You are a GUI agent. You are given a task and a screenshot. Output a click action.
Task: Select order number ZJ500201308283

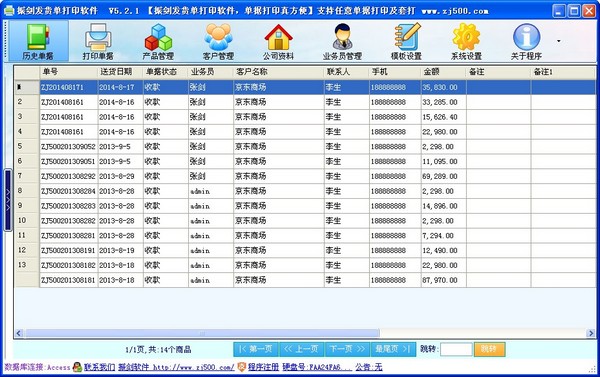[69, 206]
